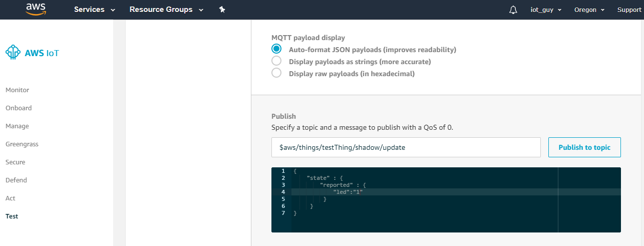Open Act section in sidebar

tap(11, 198)
